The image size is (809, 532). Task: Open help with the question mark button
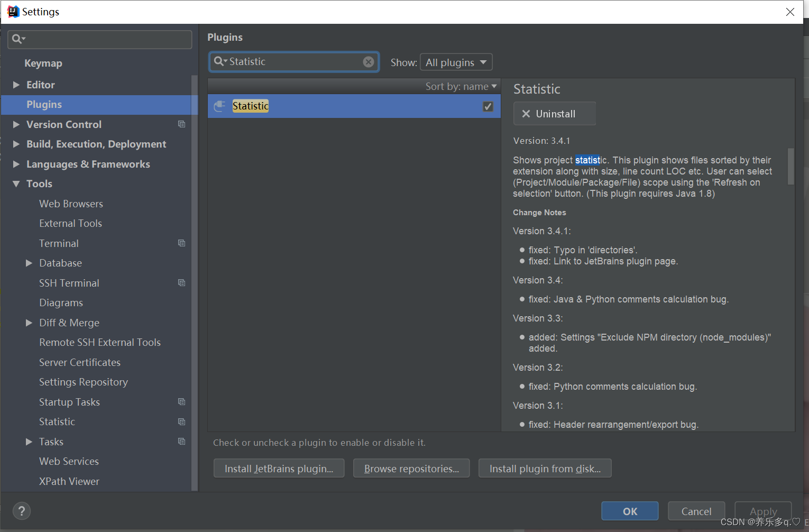(x=22, y=511)
